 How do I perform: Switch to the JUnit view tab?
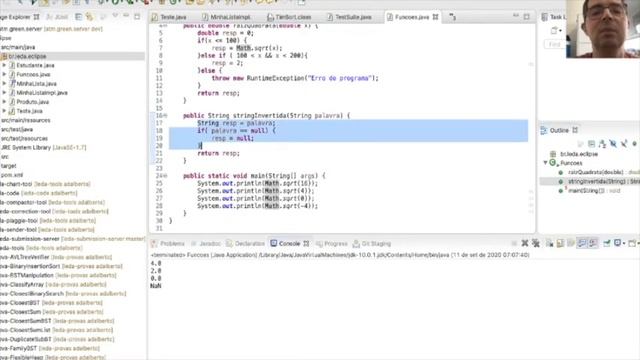(58, 17)
